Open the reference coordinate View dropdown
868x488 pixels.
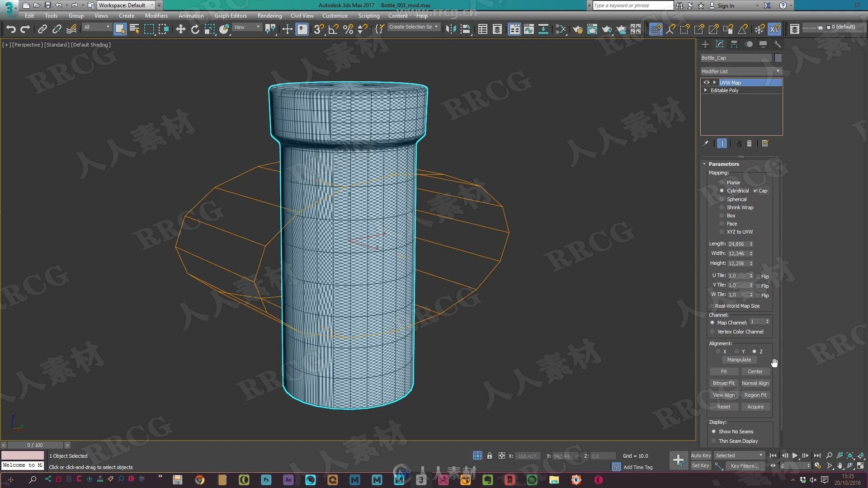246,27
